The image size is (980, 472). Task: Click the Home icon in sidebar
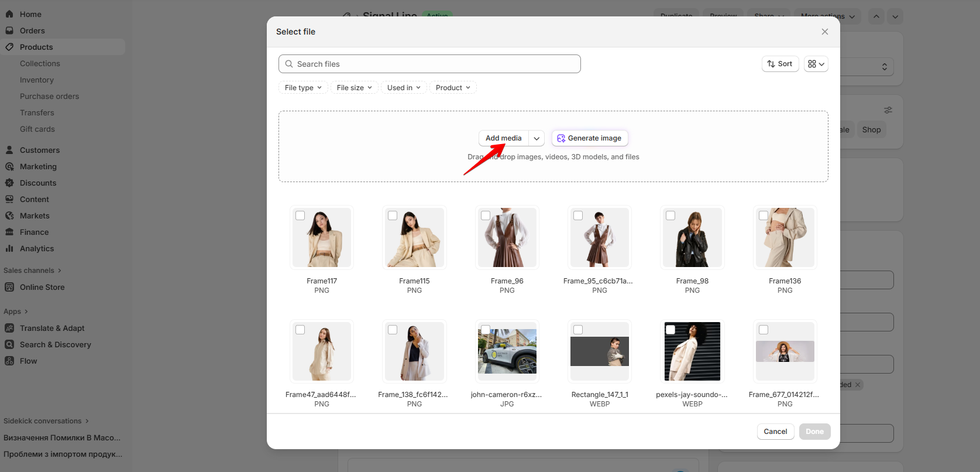coord(9,14)
